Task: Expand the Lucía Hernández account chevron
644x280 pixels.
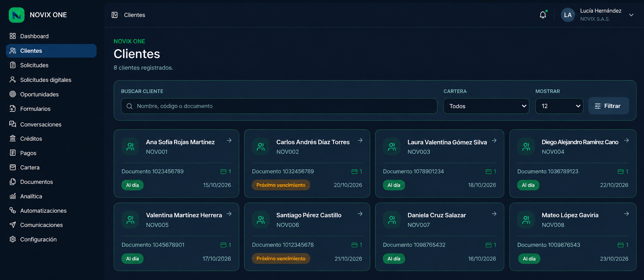Action: point(632,15)
